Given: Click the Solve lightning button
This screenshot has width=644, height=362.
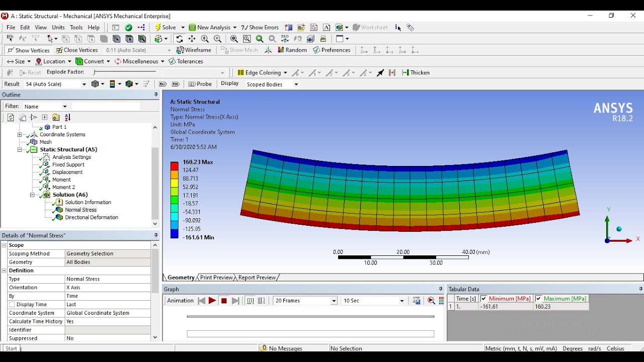Looking at the screenshot, I should point(166,27).
